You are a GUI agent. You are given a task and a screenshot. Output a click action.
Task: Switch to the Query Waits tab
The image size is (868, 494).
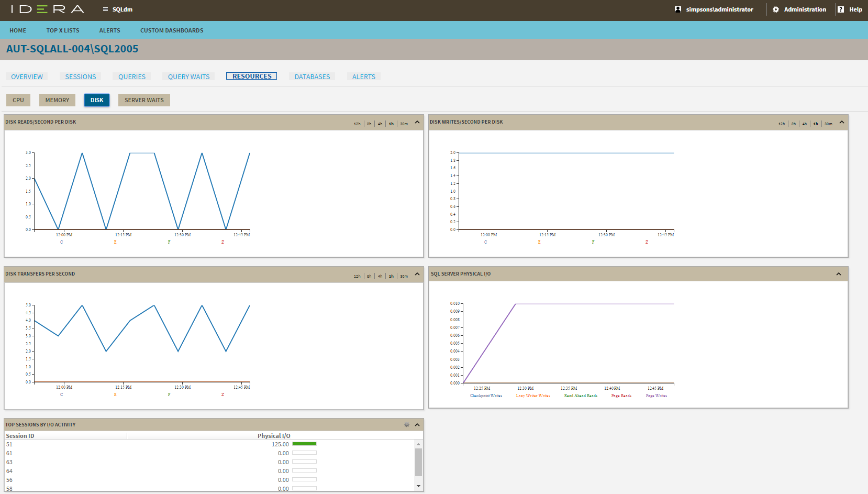tap(188, 76)
